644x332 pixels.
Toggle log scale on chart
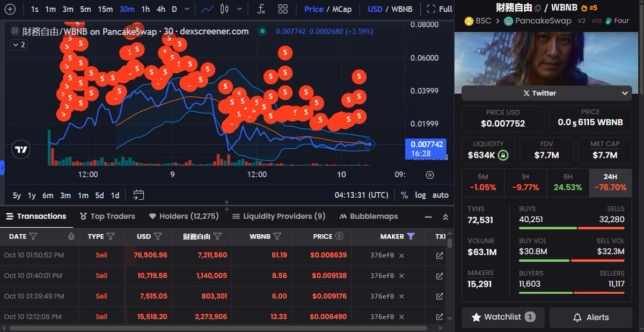click(420, 195)
